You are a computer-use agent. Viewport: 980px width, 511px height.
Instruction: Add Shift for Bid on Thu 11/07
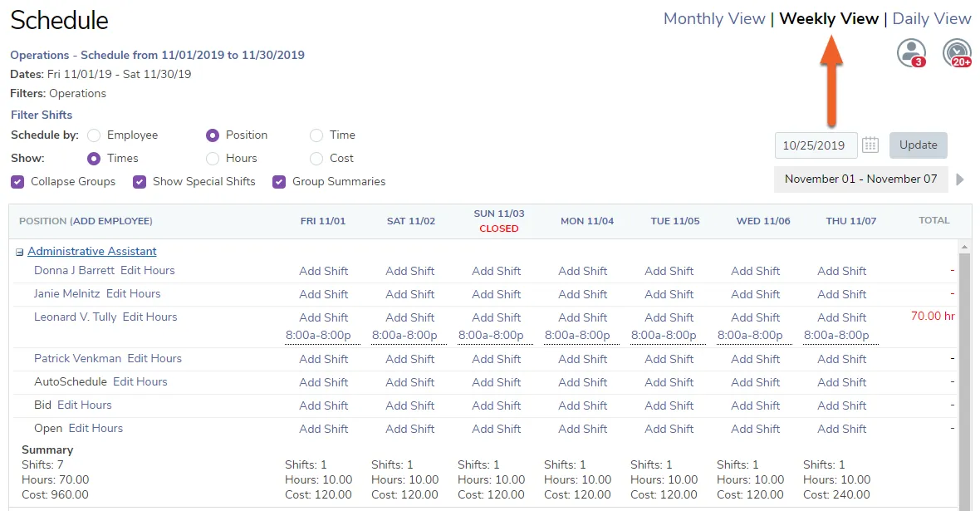[x=842, y=406]
